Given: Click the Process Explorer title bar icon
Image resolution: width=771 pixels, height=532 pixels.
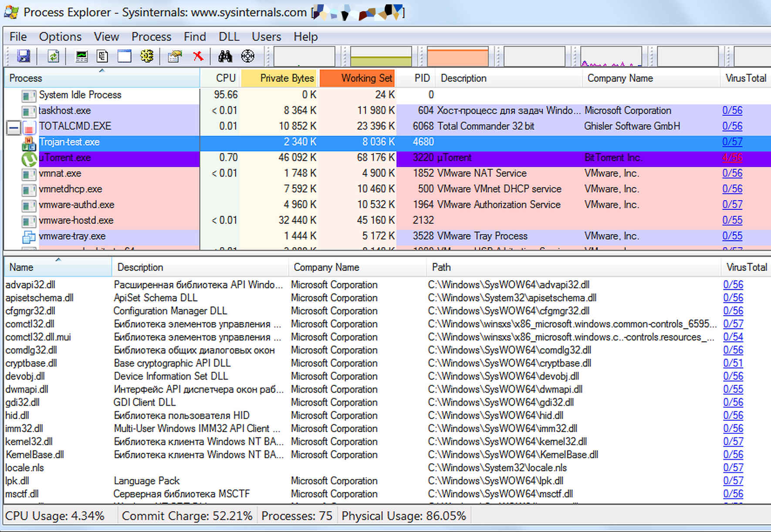Looking at the screenshot, I should (x=11, y=12).
